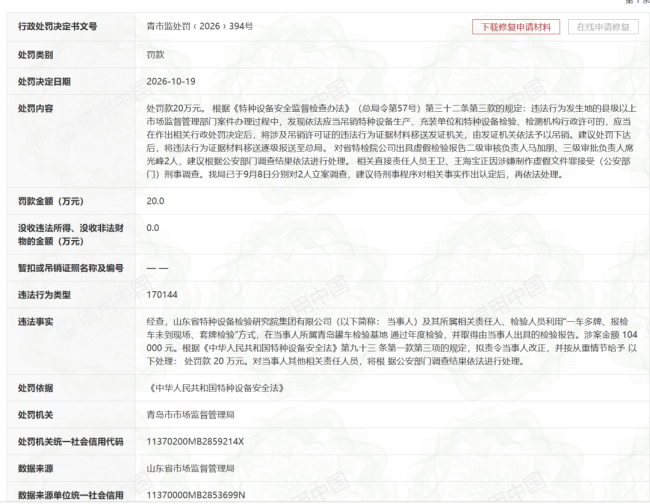This screenshot has height=504, width=650.
Task: Click the 处罚机关 label
Action: pos(35,415)
